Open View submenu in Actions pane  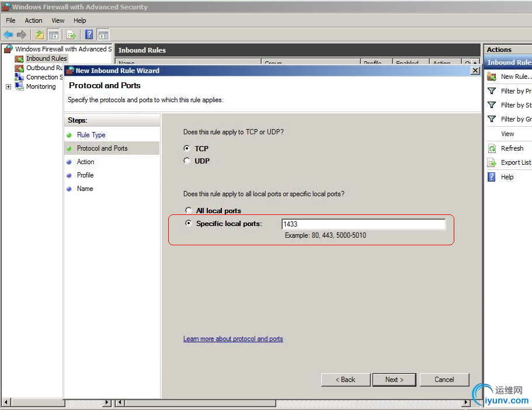click(507, 134)
